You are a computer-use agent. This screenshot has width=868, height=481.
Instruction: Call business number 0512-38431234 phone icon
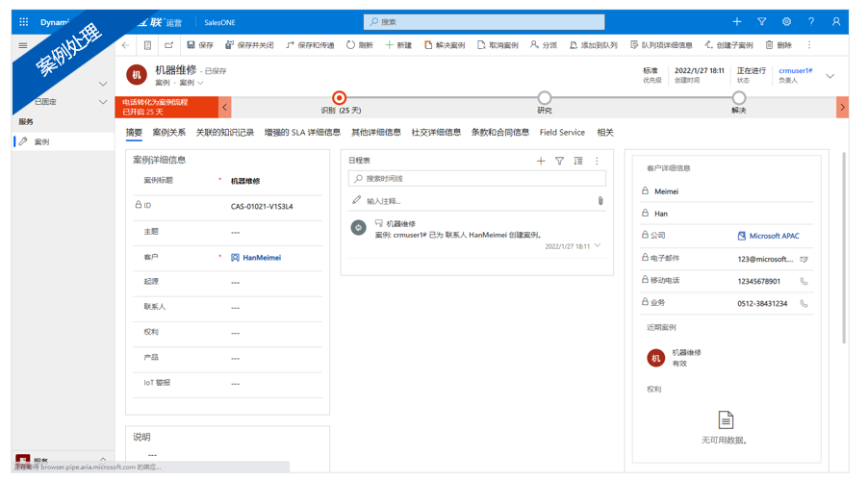point(804,303)
